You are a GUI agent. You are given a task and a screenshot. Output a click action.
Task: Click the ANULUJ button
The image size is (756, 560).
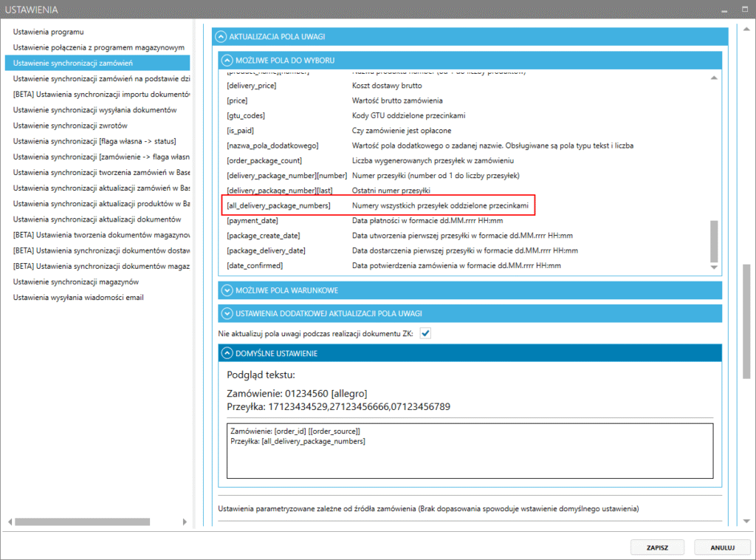point(722,547)
